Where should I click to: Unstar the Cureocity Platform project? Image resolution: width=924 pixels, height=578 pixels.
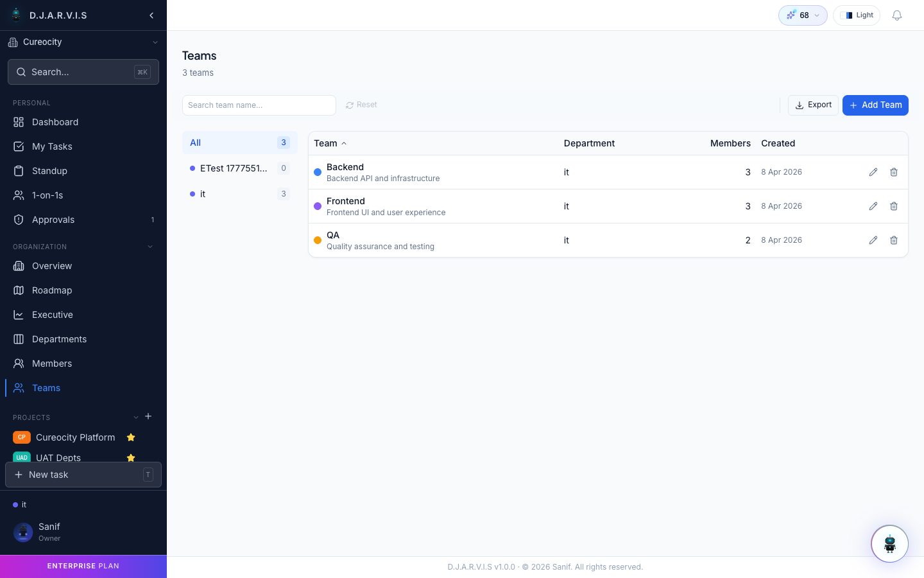tap(131, 437)
